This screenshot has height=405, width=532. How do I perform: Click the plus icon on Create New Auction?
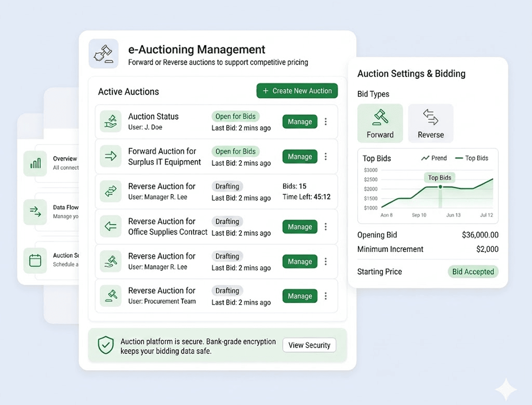click(x=266, y=91)
